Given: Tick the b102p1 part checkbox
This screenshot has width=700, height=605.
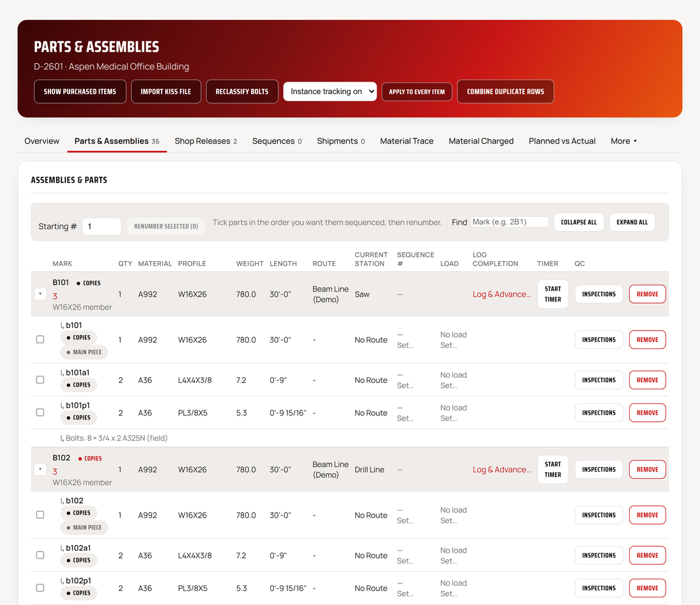Looking at the screenshot, I should tap(40, 588).
